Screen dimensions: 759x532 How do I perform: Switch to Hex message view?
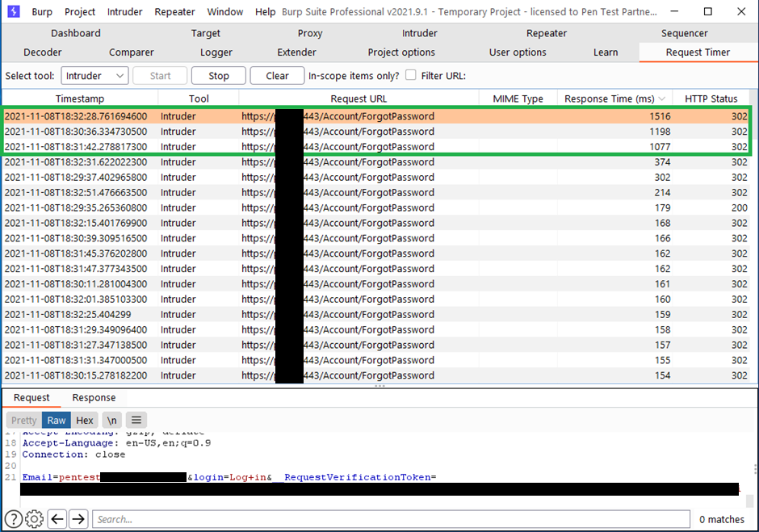[x=84, y=420]
